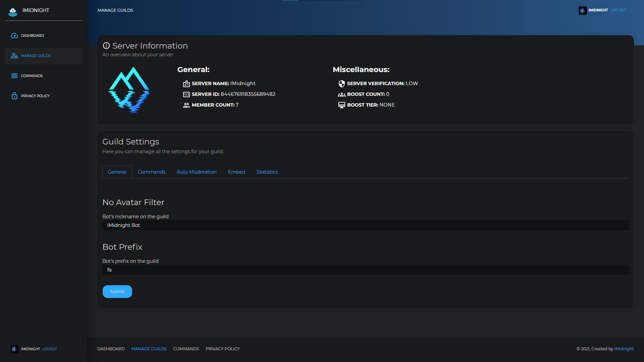
Task: Click the server verification shield icon
Action: tap(342, 84)
